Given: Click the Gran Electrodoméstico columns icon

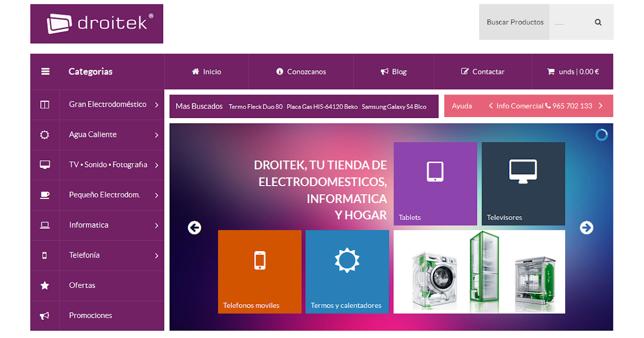Looking at the screenshot, I should [45, 105].
